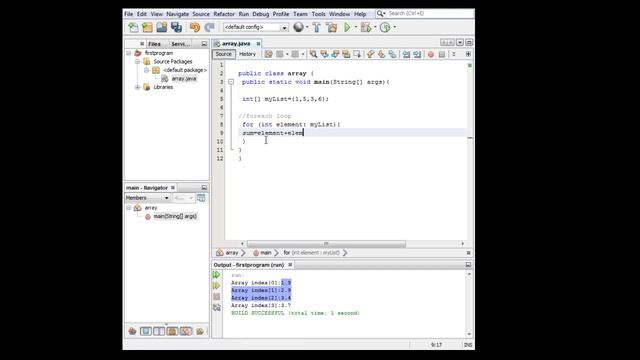Click the Clean and Build Project icon
The image size is (640, 360).
coord(331,27)
